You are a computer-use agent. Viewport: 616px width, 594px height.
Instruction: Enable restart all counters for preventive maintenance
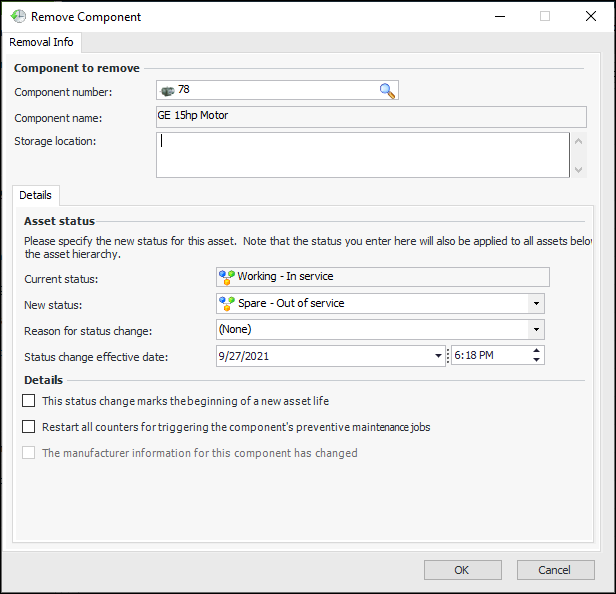tap(29, 427)
